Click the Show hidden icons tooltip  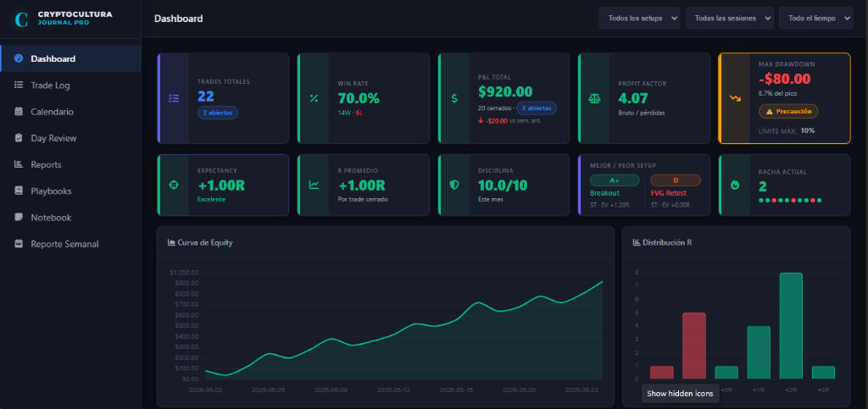[x=680, y=394]
